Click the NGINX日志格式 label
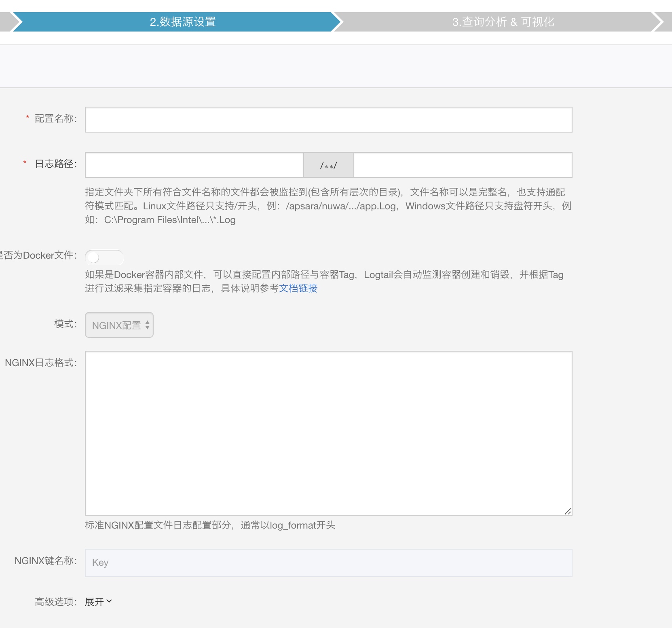 coord(40,362)
